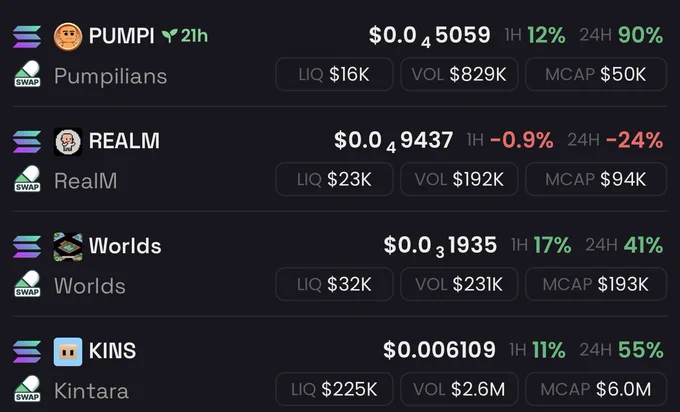
Task: Click the MCAP $6.0M box for KINS
Action: point(596,389)
